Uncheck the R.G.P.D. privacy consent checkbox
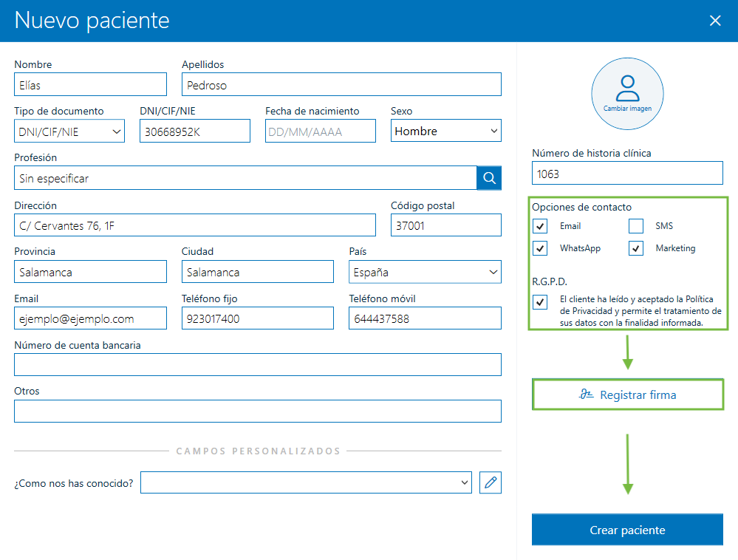738x560 pixels. (x=540, y=301)
